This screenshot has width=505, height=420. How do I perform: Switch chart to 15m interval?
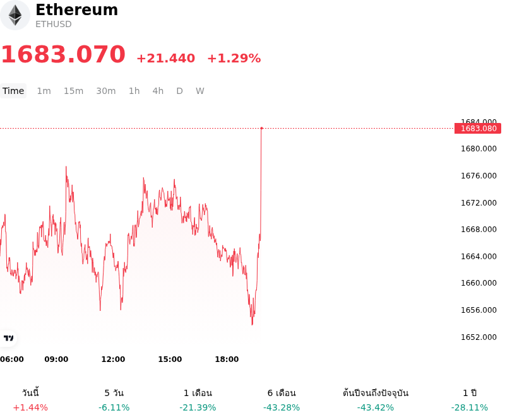tap(73, 91)
